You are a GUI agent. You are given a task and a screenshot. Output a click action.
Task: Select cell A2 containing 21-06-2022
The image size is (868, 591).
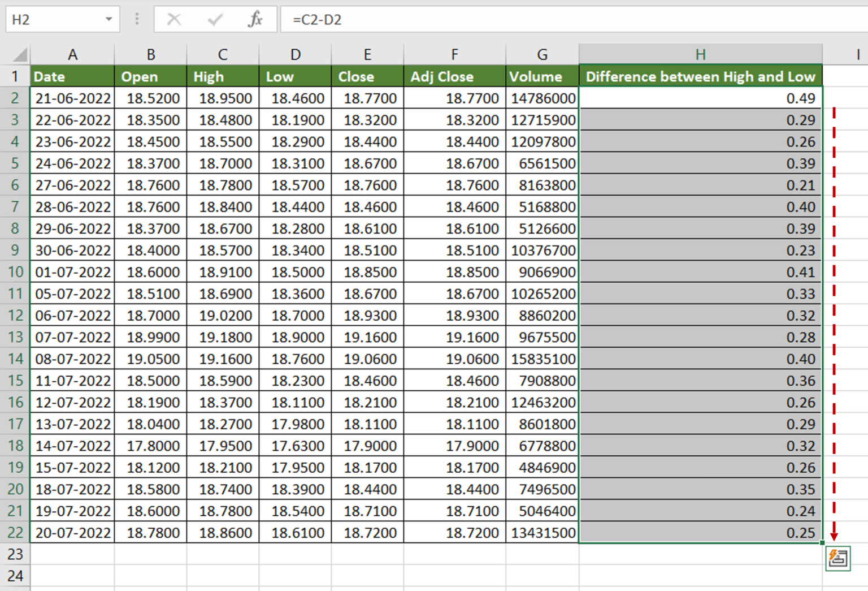(72, 98)
